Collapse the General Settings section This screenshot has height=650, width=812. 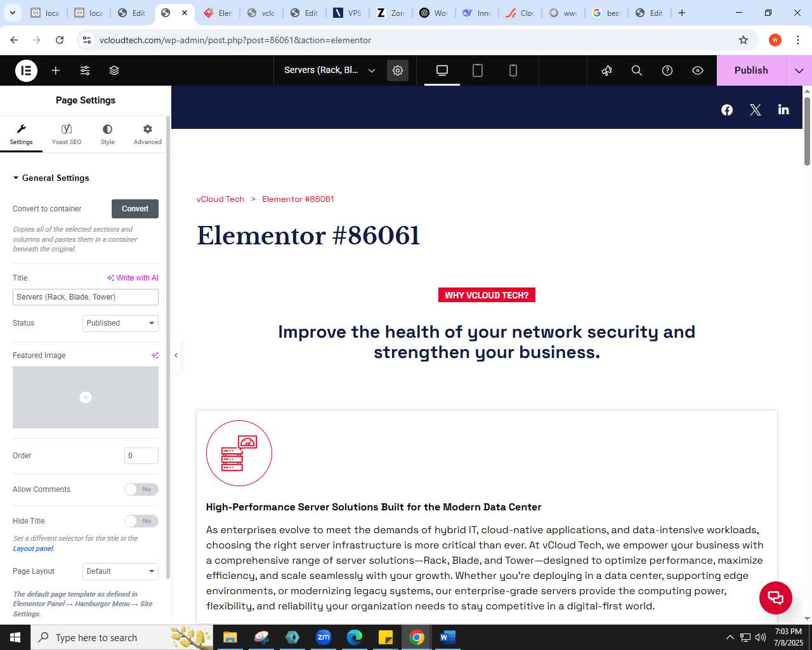[51, 178]
